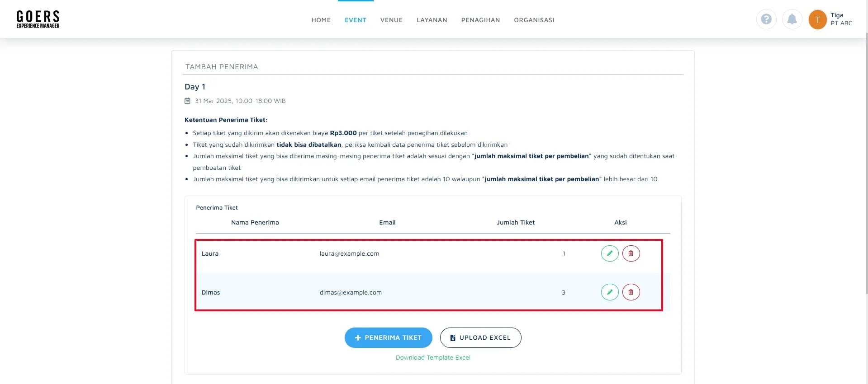
Task: Click the bold 'tidak bisa dibatalkan' text
Action: (x=309, y=145)
